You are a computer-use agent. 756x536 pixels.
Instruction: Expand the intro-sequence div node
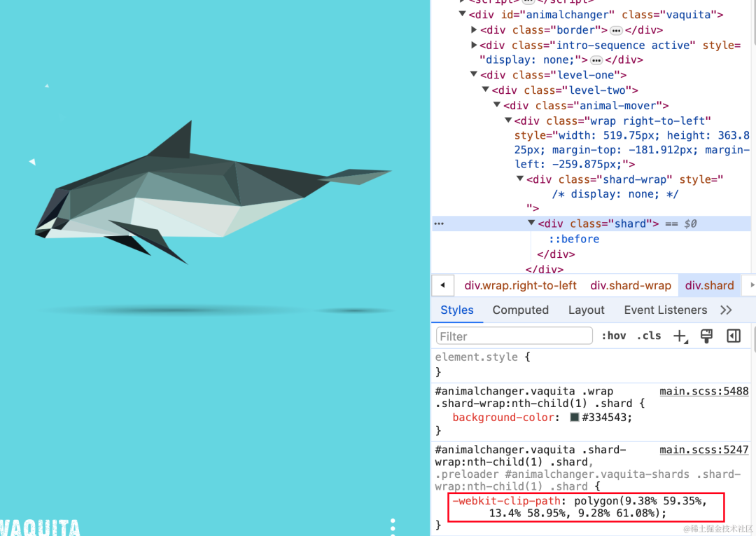[x=474, y=46]
